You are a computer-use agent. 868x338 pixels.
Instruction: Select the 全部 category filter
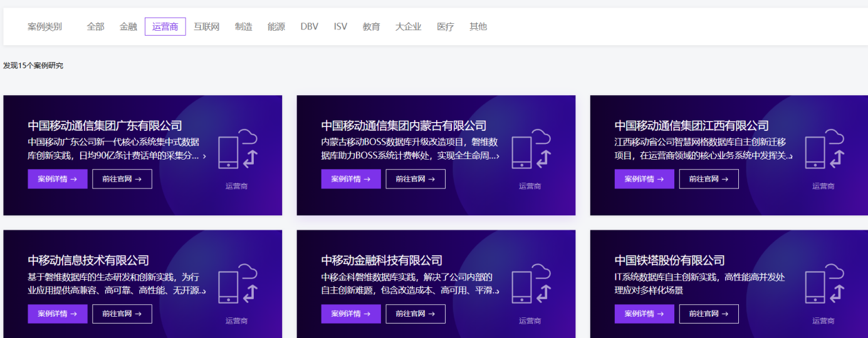[95, 26]
